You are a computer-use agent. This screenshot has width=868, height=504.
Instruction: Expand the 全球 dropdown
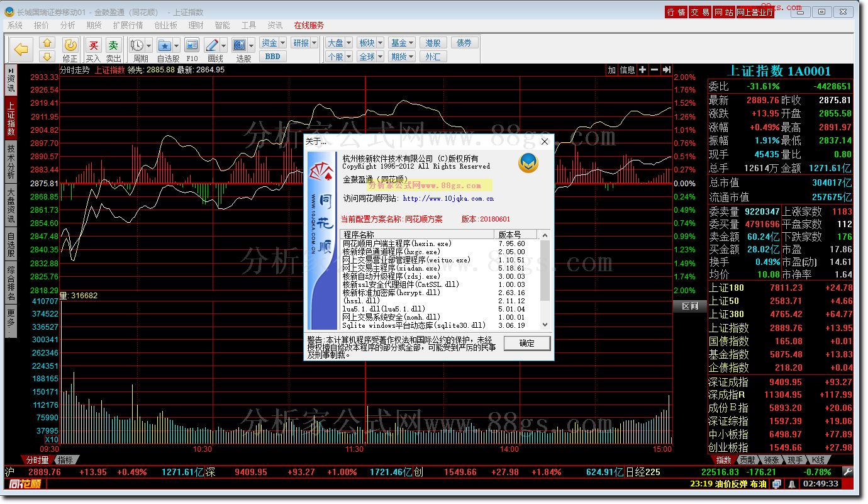tap(379, 57)
